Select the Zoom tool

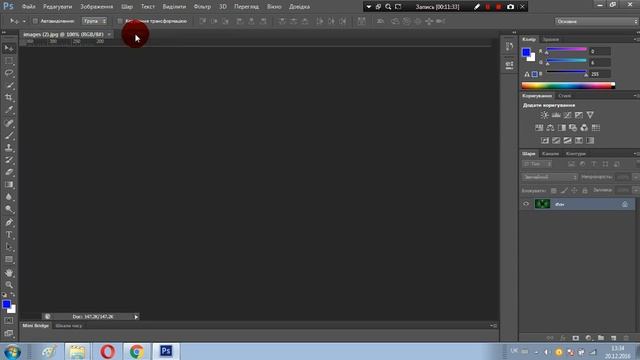tap(9, 284)
